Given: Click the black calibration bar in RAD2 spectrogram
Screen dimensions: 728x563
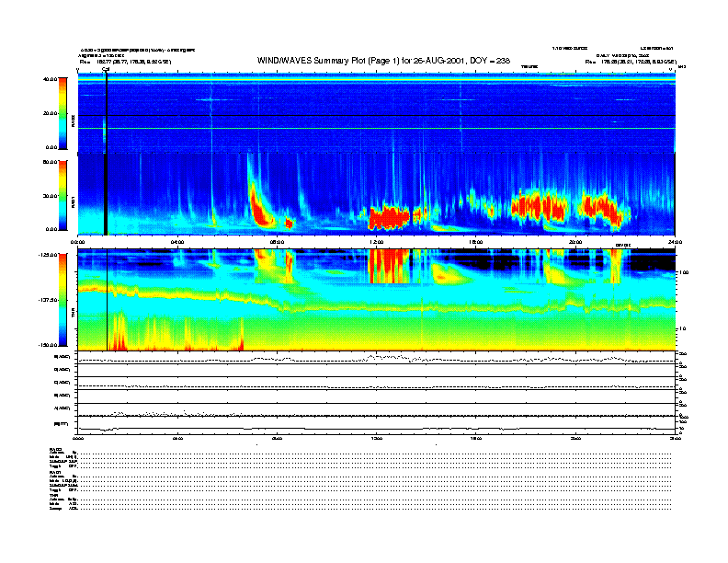Looking at the screenshot, I should pos(106,112).
